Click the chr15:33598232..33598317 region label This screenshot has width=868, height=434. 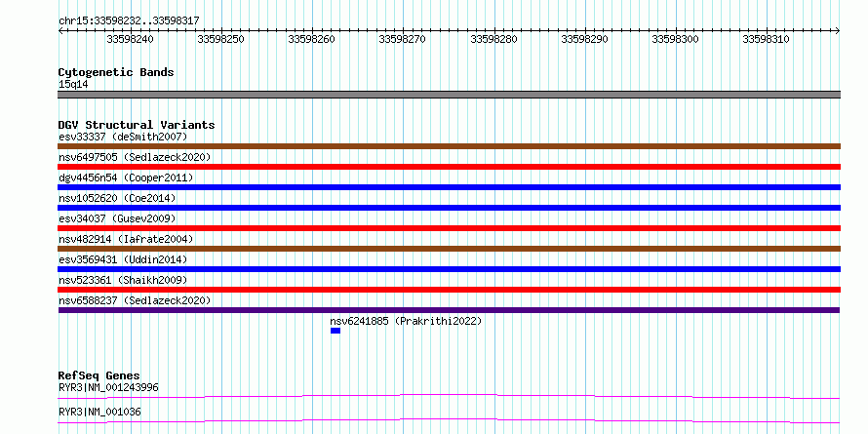[x=129, y=20]
